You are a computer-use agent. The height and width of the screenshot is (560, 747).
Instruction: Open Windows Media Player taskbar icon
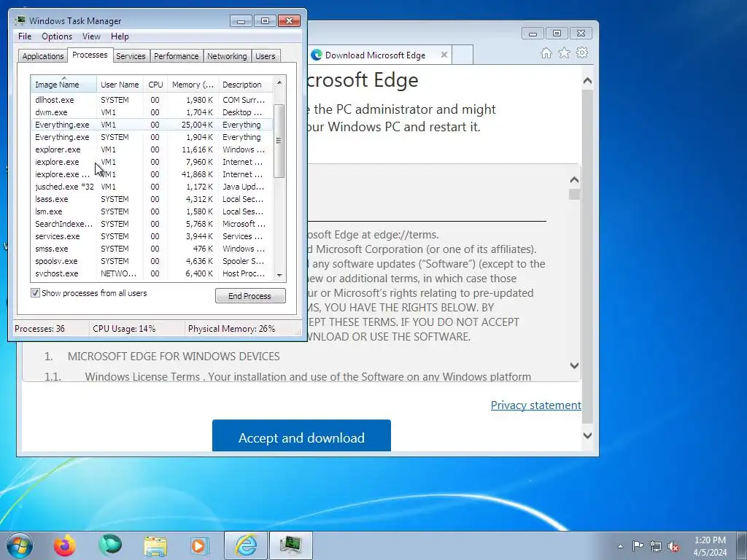click(x=199, y=545)
